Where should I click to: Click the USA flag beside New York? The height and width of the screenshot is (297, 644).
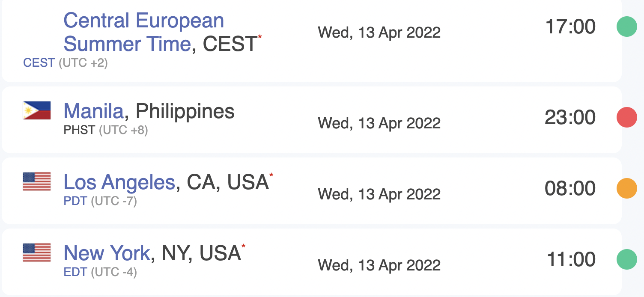pos(37,252)
